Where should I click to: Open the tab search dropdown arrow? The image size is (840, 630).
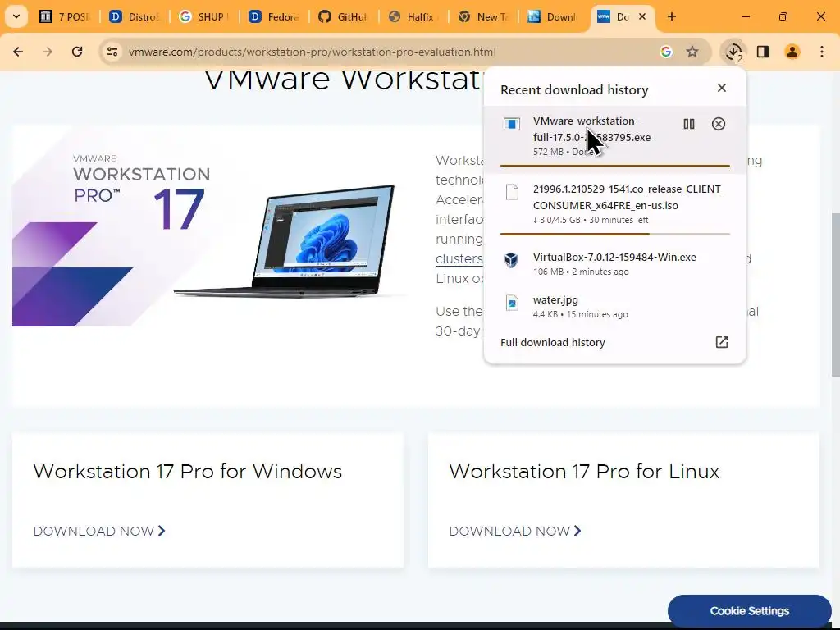pyautogui.click(x=16, y=16)
